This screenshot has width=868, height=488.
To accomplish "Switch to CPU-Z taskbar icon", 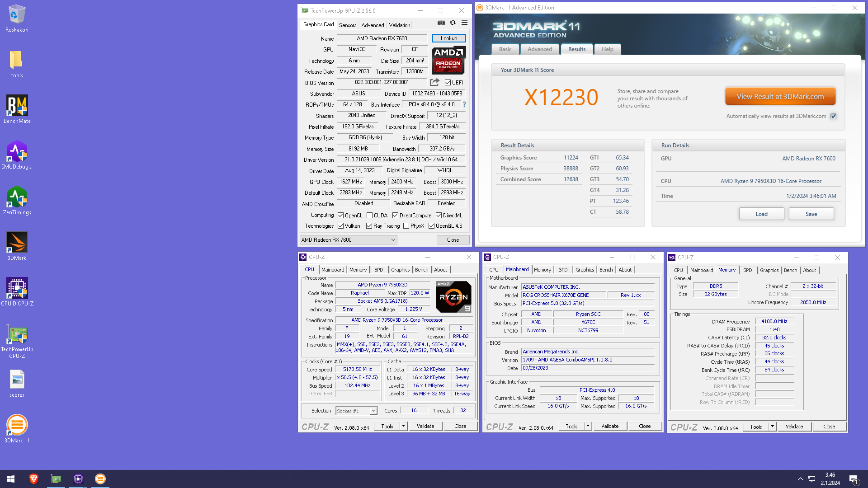I will coord(78,479).
